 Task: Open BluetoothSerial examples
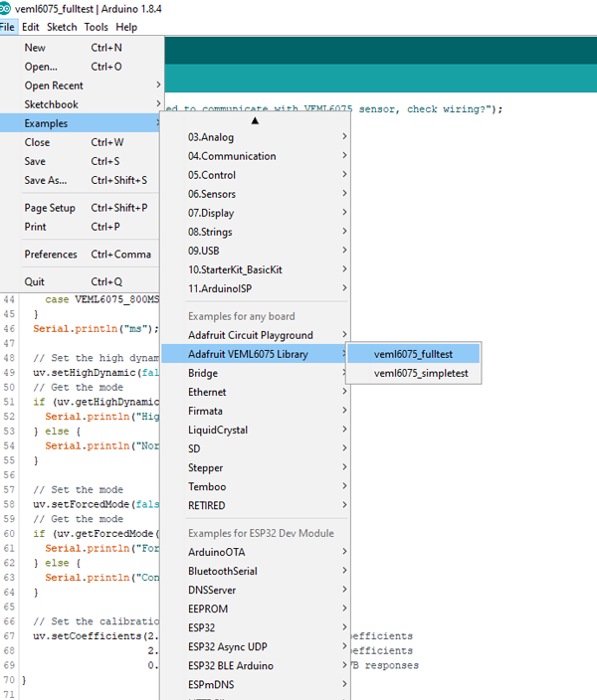click(255, 572)
